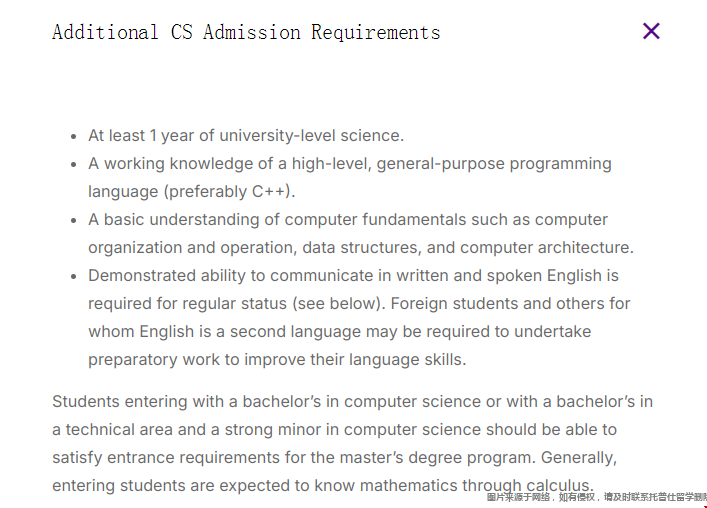Viewport: 707px width, 508px height.
Task: Click the bullet dot before "A basic understanding"
Action: click(x=73, y=220)
